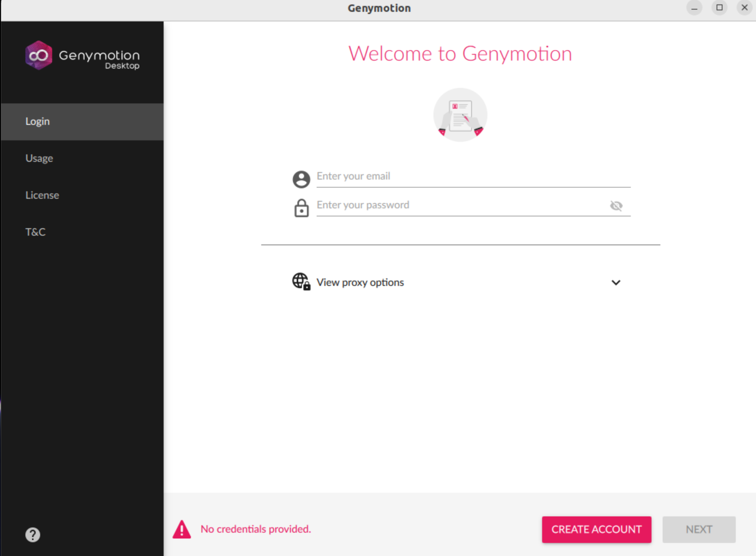
Task: Click the globe proxy icon
Action: point(301,281)
